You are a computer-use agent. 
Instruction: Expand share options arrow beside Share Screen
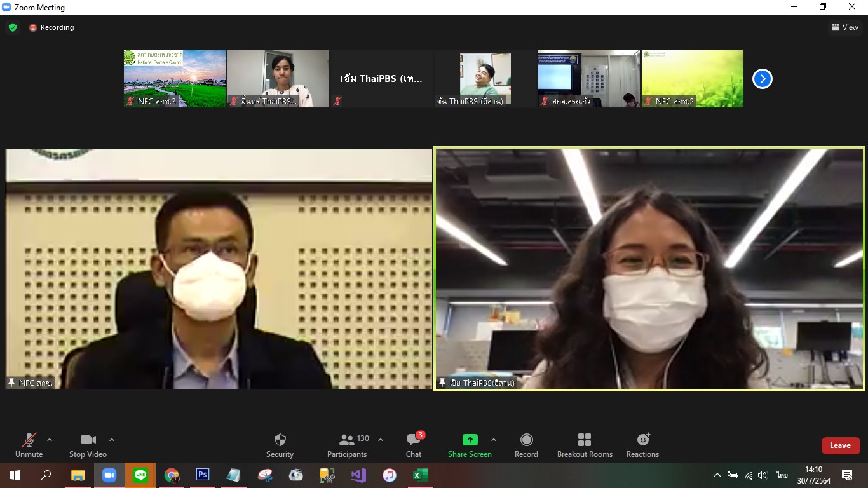pyautogui.click(x=494, y=440)
